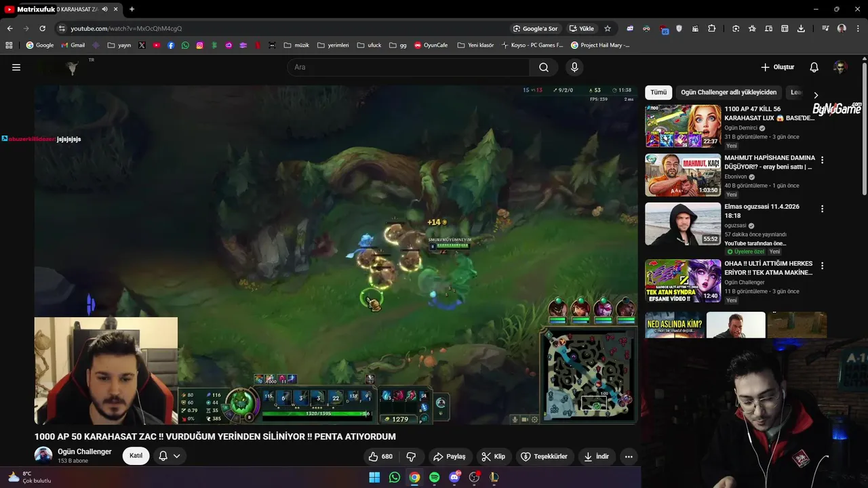Screen dimensions: 868x488
Task: Open 1100 AP 47 KİLL LUX video thumbnail
Action: click(x=683, y=126)
